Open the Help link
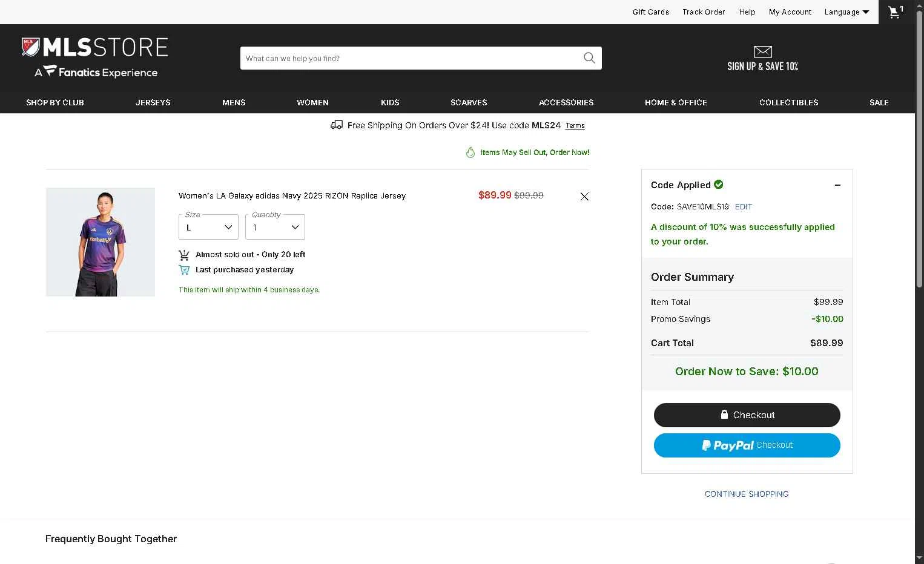 pyautogui.click(x=747, y=12)
